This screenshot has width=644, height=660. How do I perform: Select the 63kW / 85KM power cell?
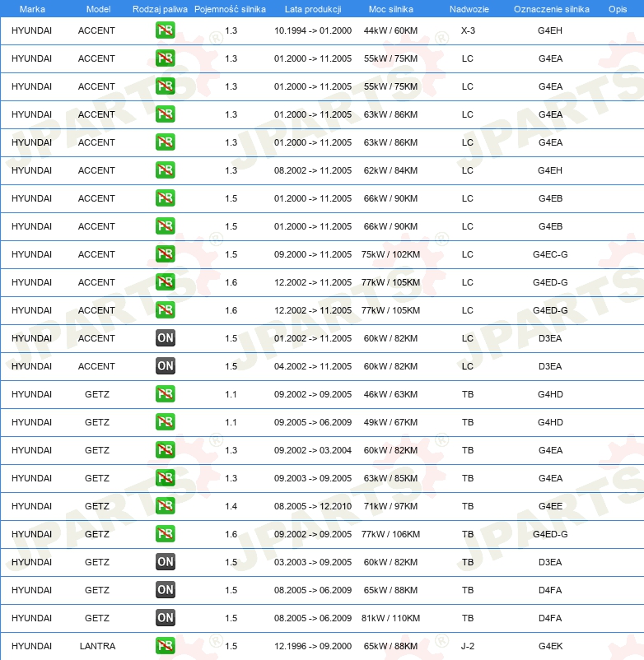pyautogui.click(x=390, y=478)
